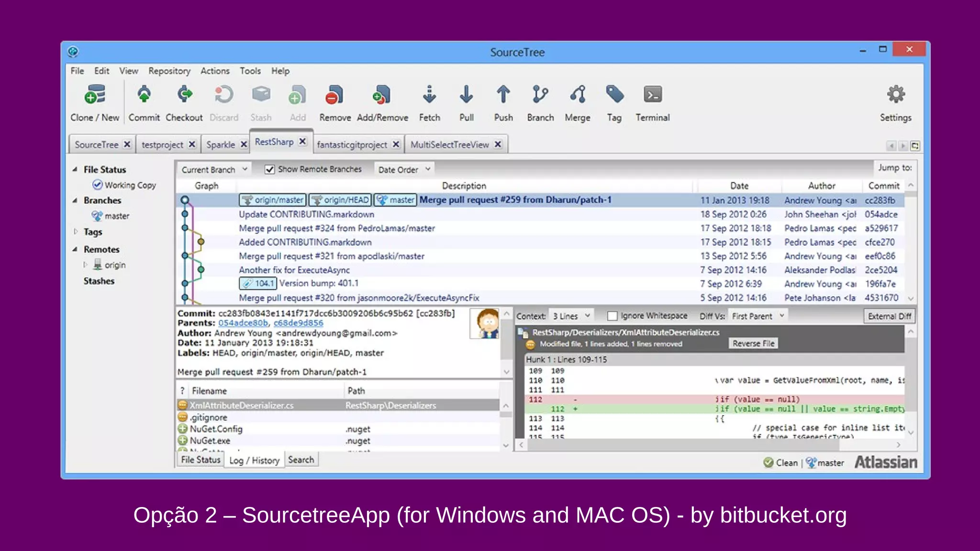The height and width of the screenshot is (551, 980).
Task: Click the Commit toolbar icon
Action: [x=144, y=95]
